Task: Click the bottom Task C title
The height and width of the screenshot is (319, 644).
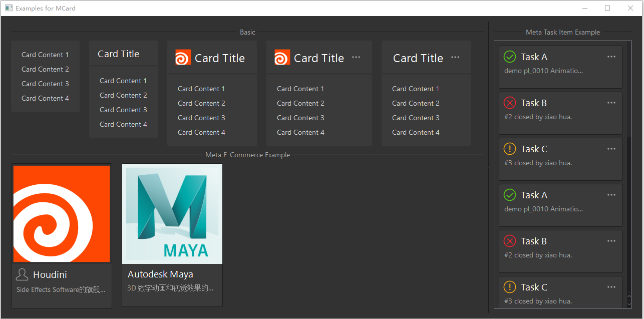Action: pos(534,287)
